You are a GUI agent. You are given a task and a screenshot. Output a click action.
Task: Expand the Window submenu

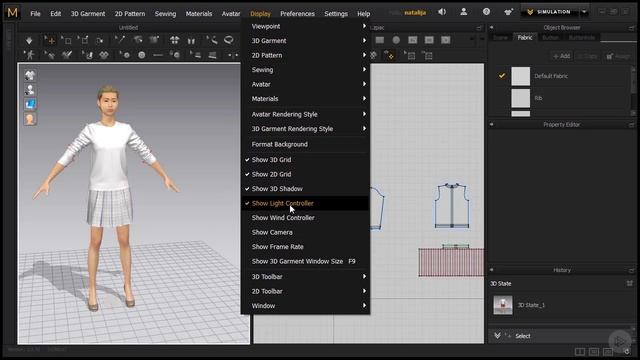(x=306, y=306)
